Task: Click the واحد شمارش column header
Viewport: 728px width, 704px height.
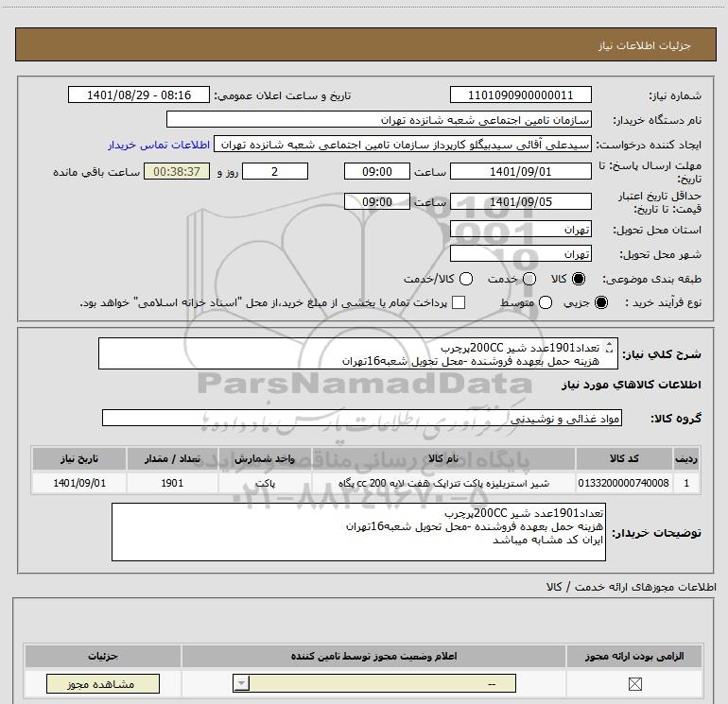Action: pos(265,458)
